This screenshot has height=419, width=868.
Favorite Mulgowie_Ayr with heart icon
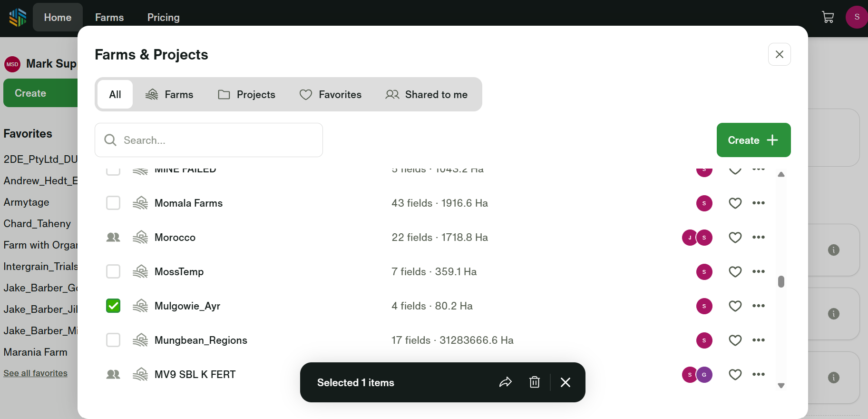[735, 306]
